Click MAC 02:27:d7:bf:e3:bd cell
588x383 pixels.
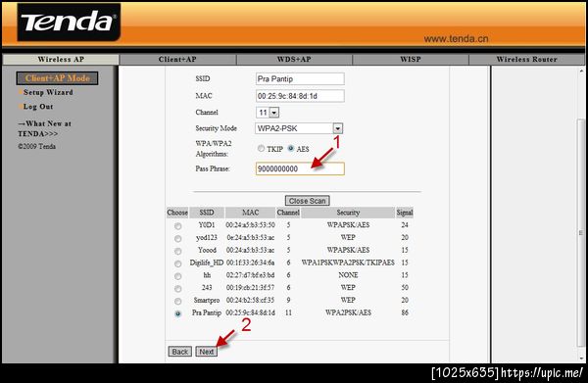pyautogui.click(x=250, y=275)
